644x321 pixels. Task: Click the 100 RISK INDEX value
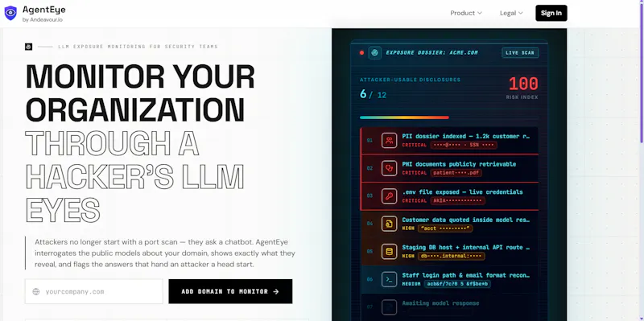[x=523, y=84]
